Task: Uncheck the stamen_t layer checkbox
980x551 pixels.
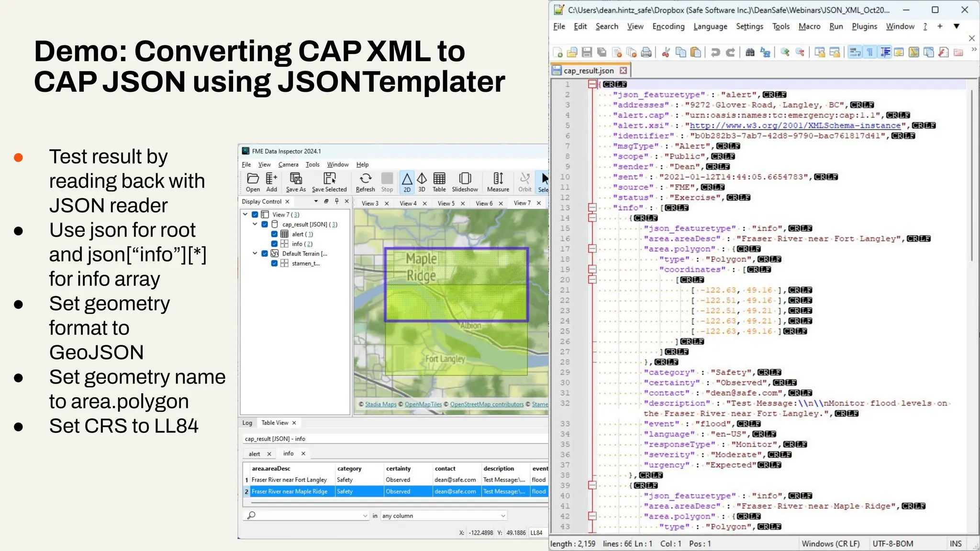Action: point(274,264)
